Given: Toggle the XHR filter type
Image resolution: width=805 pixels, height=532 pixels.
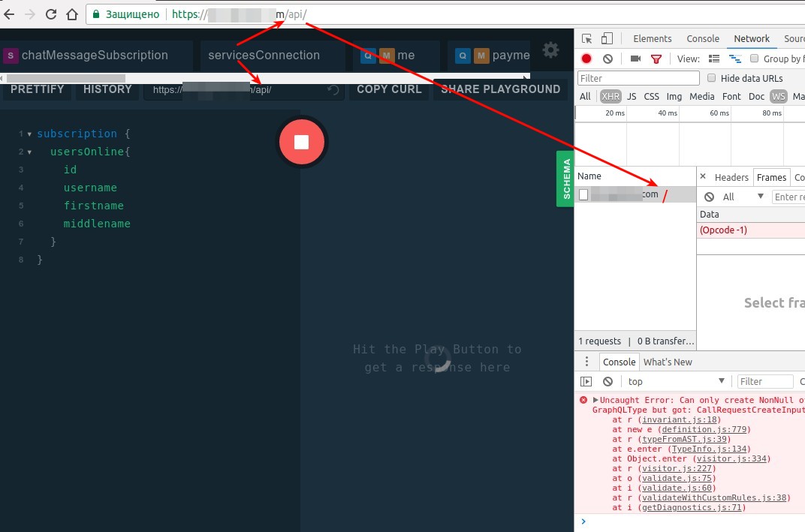Looking at the screenshot, I should (x=610, y=97).
